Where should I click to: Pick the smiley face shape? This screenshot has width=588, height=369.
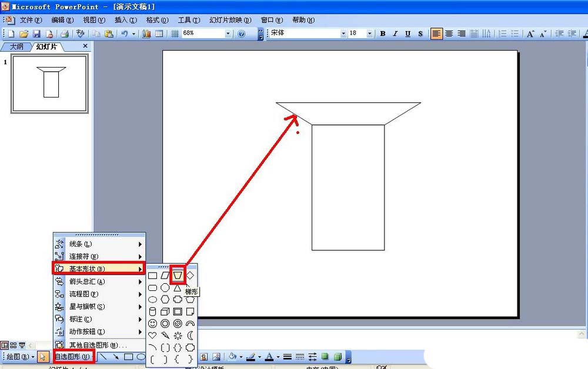click(x=153, y=323)
